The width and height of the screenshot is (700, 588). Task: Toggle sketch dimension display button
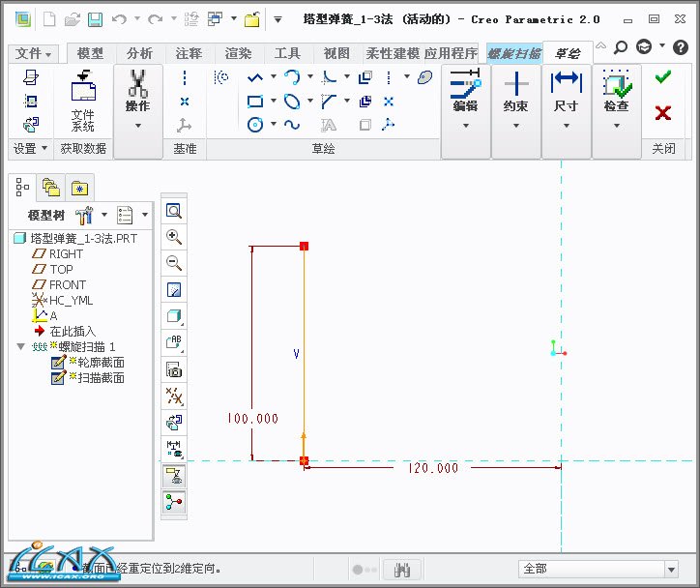[174, 449]
